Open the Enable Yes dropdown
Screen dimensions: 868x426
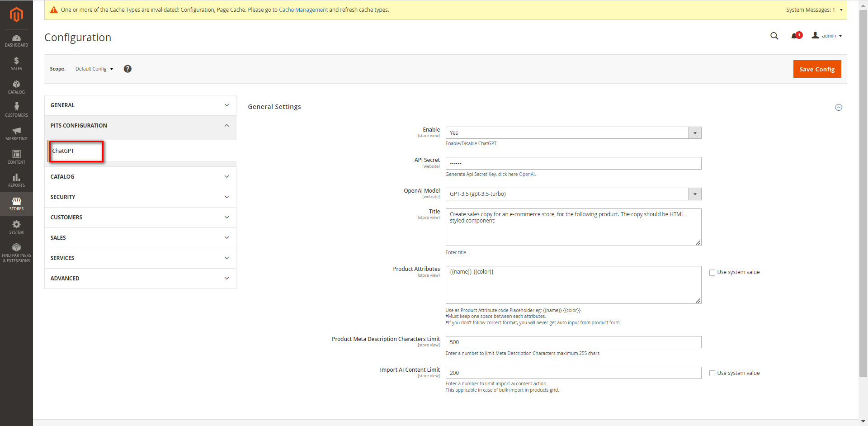(x=573, y=133)
